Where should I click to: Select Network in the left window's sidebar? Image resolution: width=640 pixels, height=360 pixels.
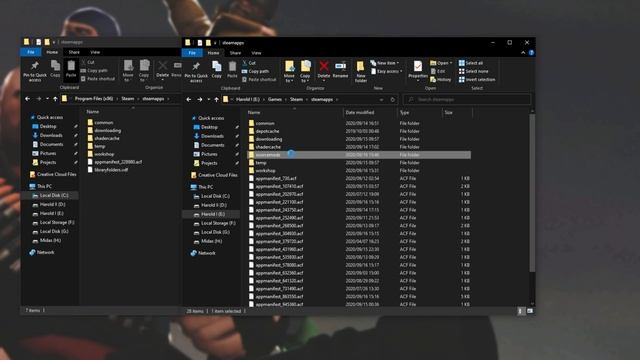[42, 252]
